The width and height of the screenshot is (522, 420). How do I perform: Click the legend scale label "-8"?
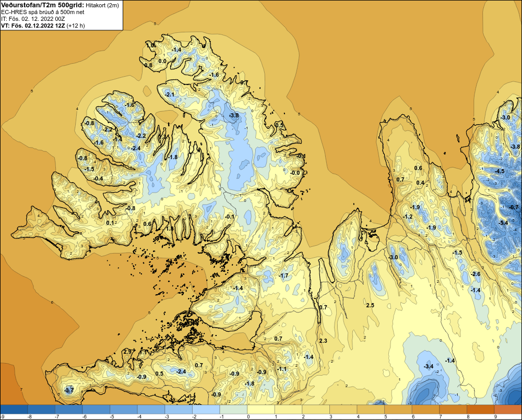(29, 417)
